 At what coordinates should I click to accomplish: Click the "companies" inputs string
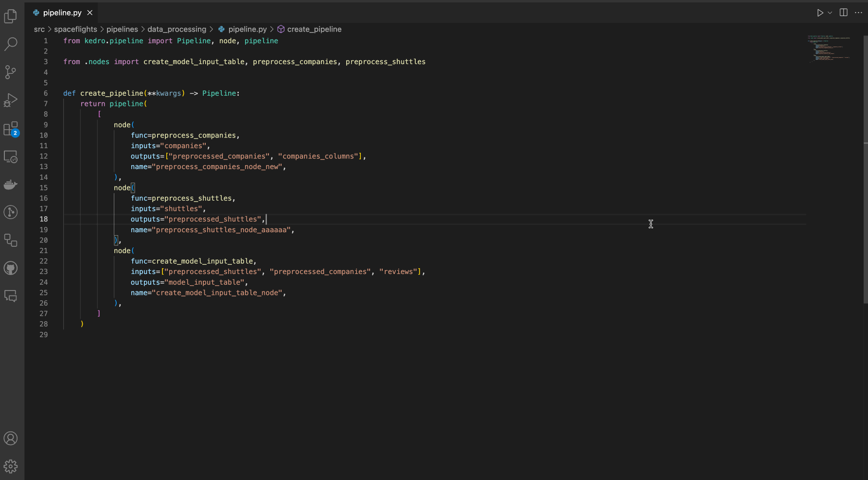tap(183, 146)
